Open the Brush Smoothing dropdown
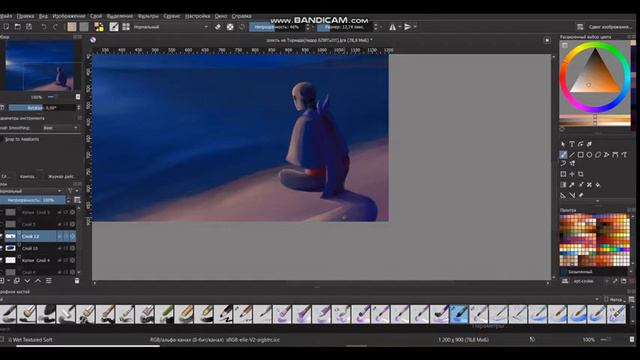640x360 pixels. (x=60, y=128)
